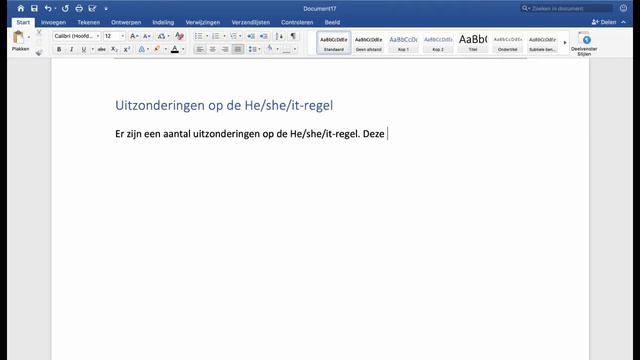Image resolution: width=640 pixels, height=360 pixels.
Task: Increase font size with large A icon
Action: pos(133,36)
